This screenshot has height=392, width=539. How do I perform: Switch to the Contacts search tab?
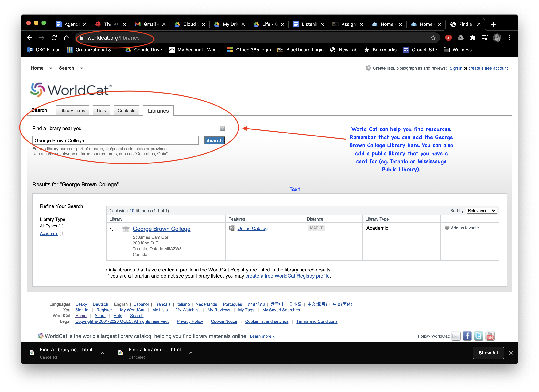[x=126, y=110]
